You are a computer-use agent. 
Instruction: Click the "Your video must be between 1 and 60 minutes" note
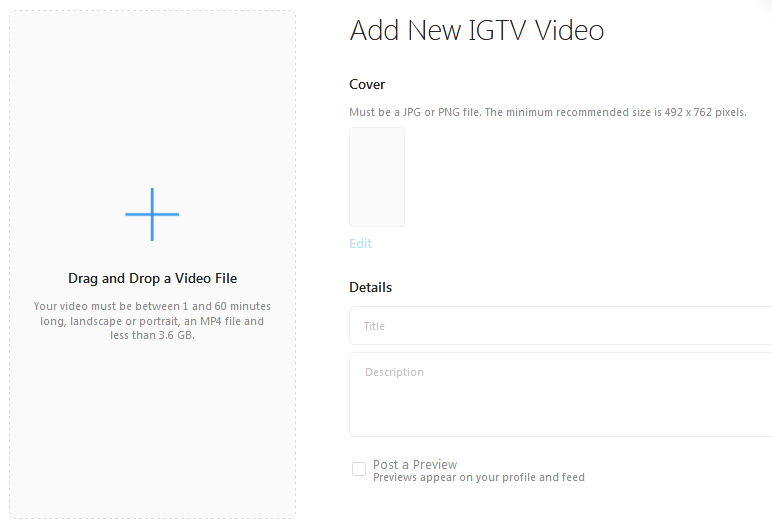click(x=152, y=321)
